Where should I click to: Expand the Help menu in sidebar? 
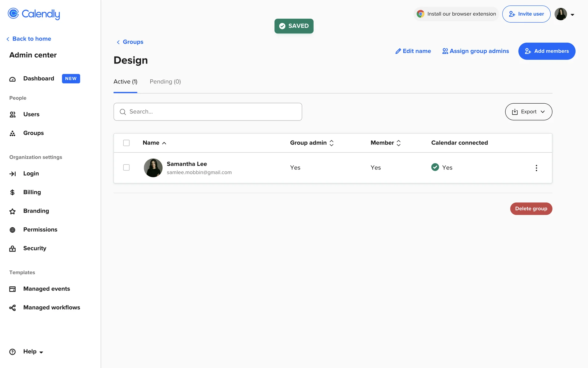[33, 352]
